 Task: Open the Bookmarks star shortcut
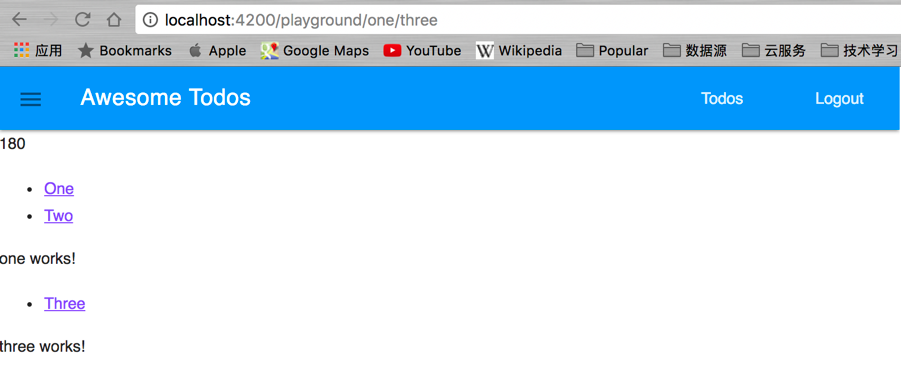[125, 51]
